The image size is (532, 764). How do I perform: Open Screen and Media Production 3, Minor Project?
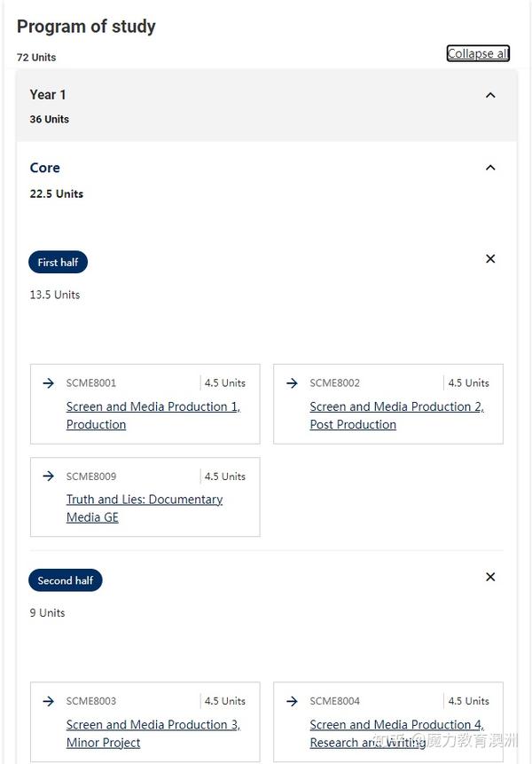[x=153, y=734]
